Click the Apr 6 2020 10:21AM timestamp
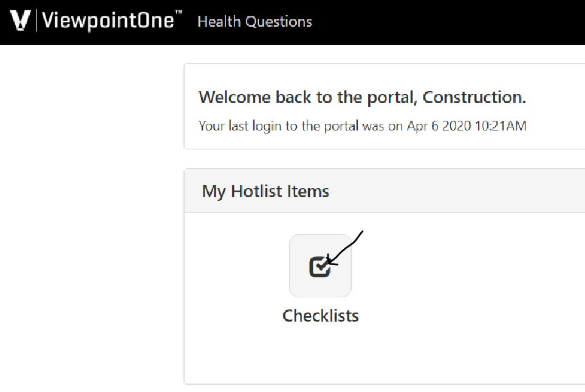585x392 pixels. click(x=467, y=126)
